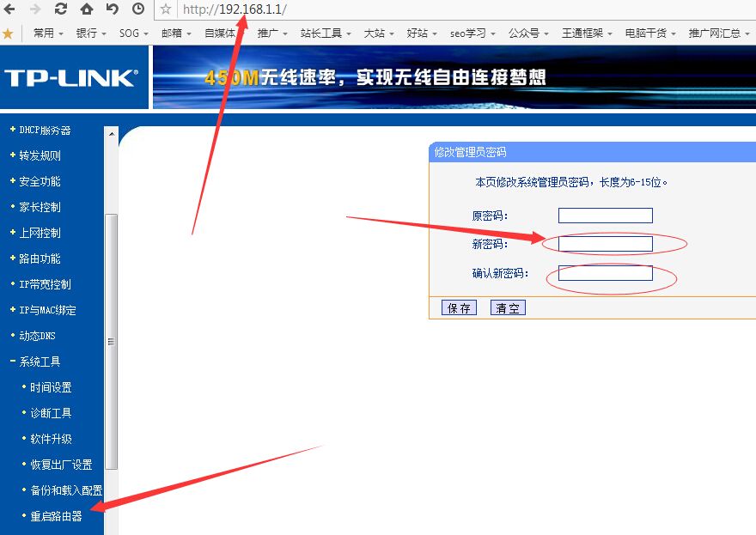Open the 推广 bookmark folder
This screenshot has height=535, width=756.
click(x=272, y=33)
